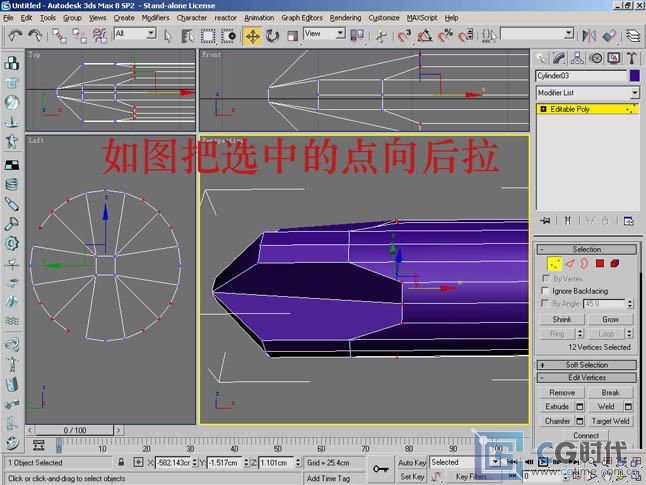Select the Unlink Selection tool
The image size is (646, 485).
pos(79,36)
